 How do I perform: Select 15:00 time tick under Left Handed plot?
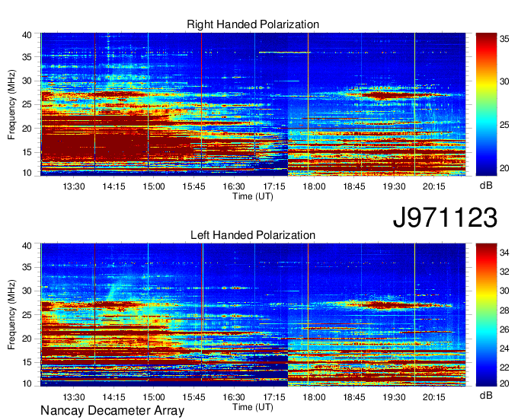pos(154,397)
